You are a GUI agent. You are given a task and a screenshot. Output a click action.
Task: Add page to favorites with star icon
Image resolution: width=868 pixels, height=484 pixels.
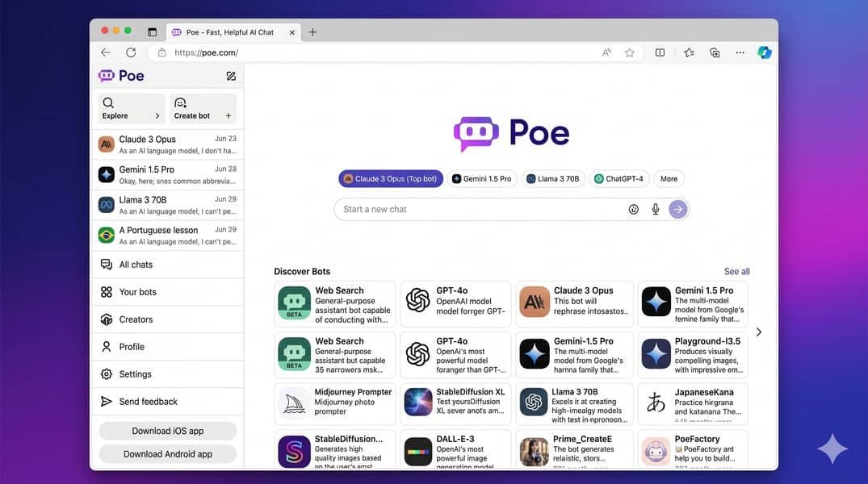click(630, 52)
